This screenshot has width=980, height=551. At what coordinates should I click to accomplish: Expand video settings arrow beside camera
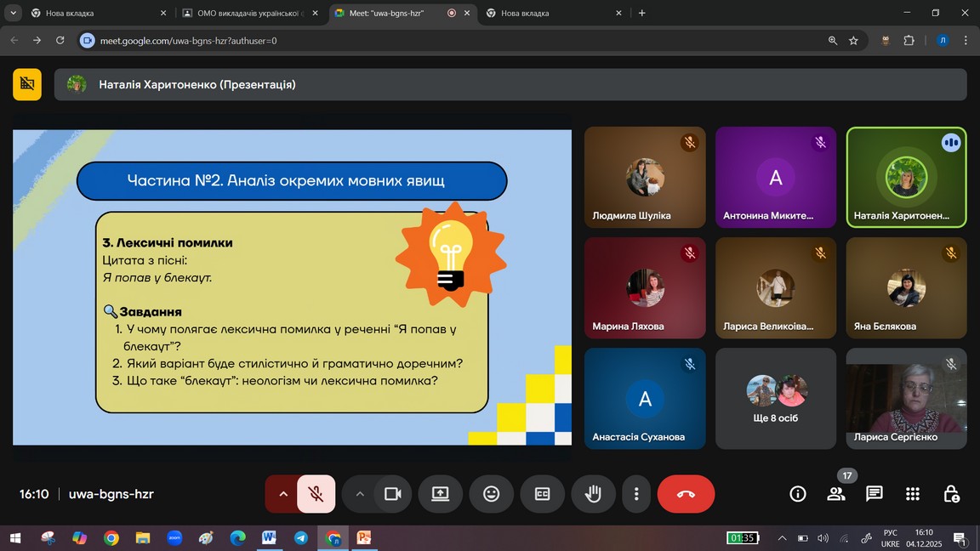[x=360, y=494]
